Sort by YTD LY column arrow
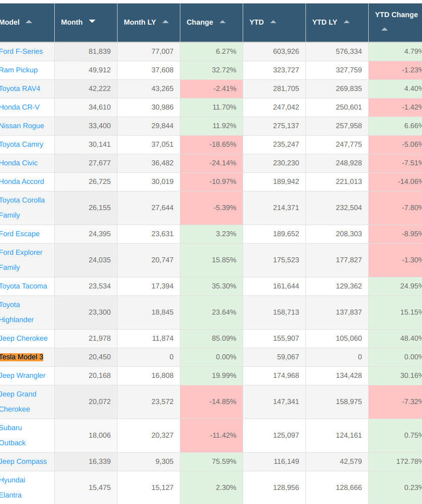The height and width of the screenshot is (504, 422). pos(347,22)
